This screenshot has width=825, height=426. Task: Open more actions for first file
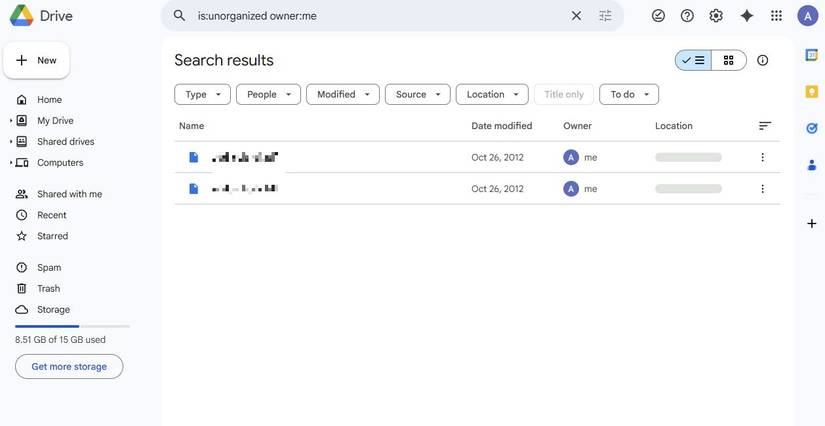pyautogui.click(x=762, y=157)
